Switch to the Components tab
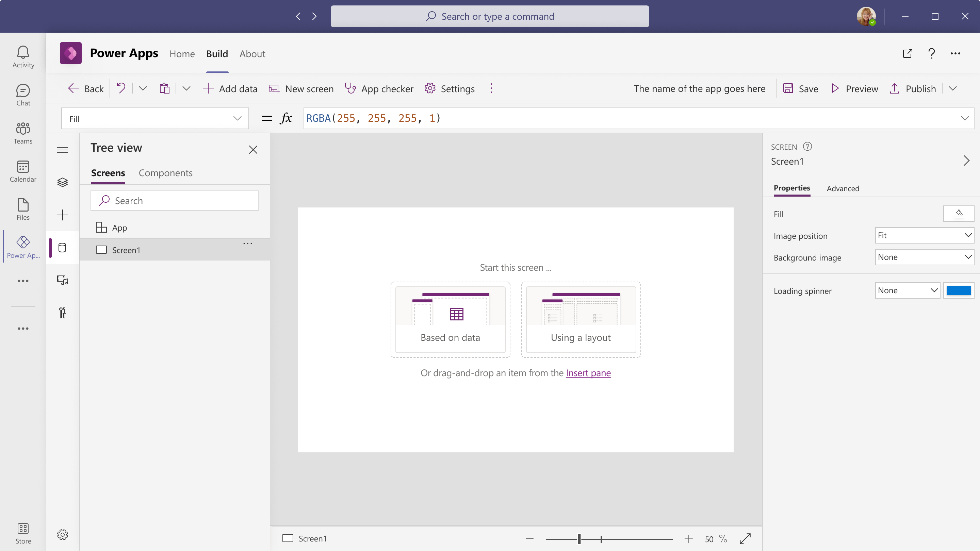The image size is (980, 551). [165, 173]
